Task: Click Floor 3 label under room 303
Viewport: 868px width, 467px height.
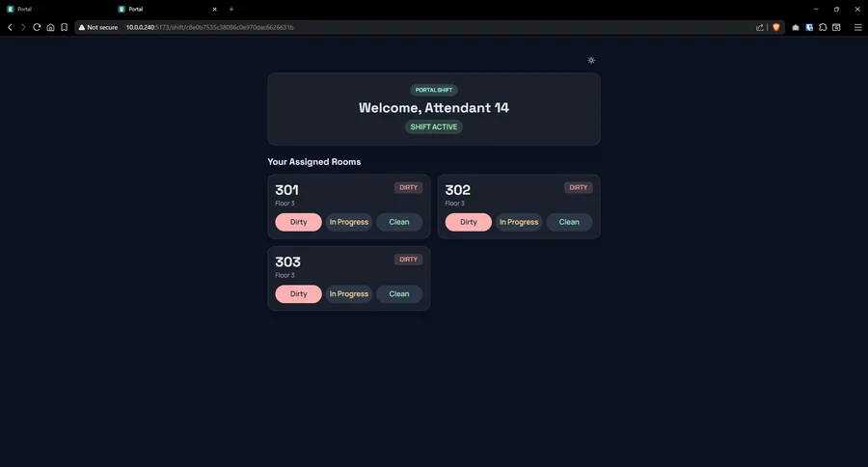Action: 285,275
